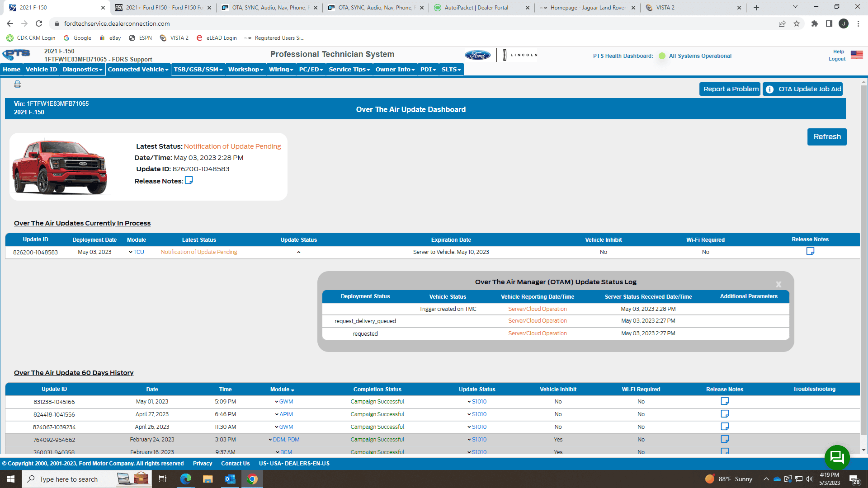The height and width of the screenshot is (488, 868).
Task: Open the PC/ED menu
Action: pos(311,69)
